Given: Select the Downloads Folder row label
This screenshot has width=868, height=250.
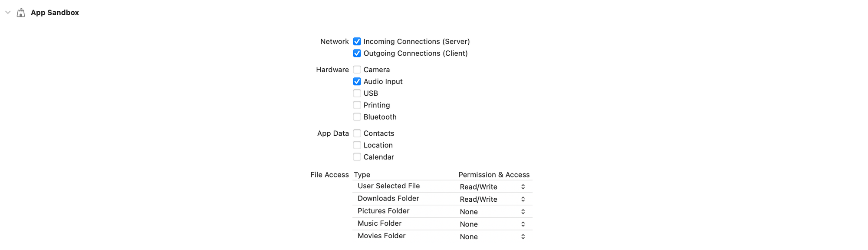Looking at the screenshot, I should tap(388, 198).
